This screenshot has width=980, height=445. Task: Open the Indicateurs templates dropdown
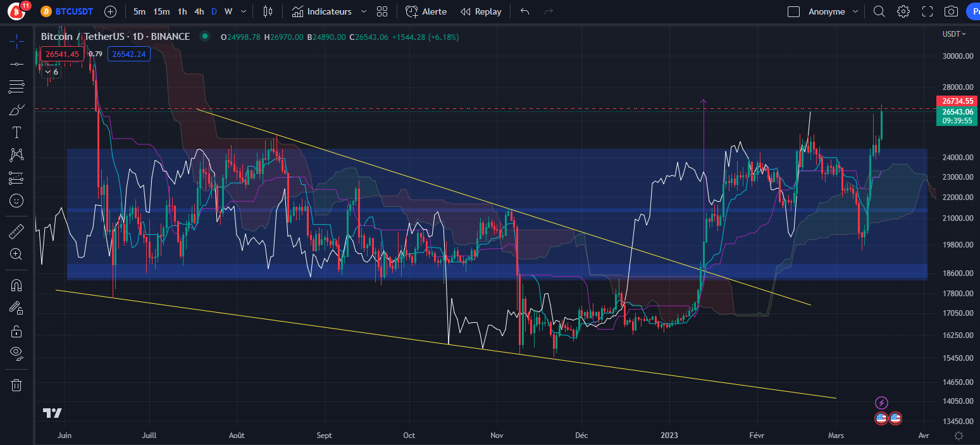coord(364,11)
